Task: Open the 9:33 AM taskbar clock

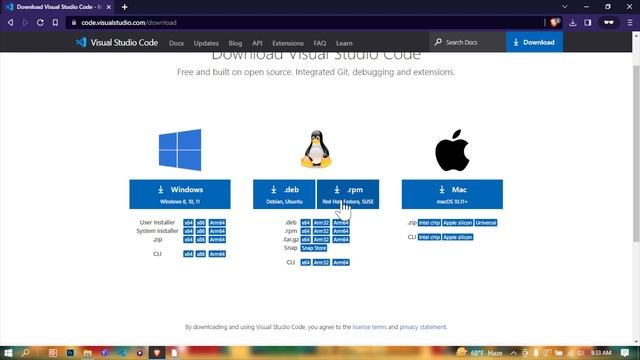Action: [601, 353]
